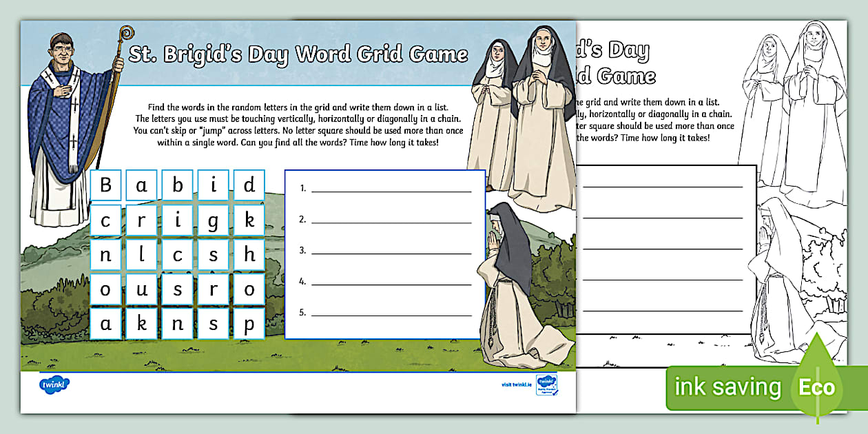Click the letter g tile in row two
Screen dimensions: 868x434
click(214, 220)
